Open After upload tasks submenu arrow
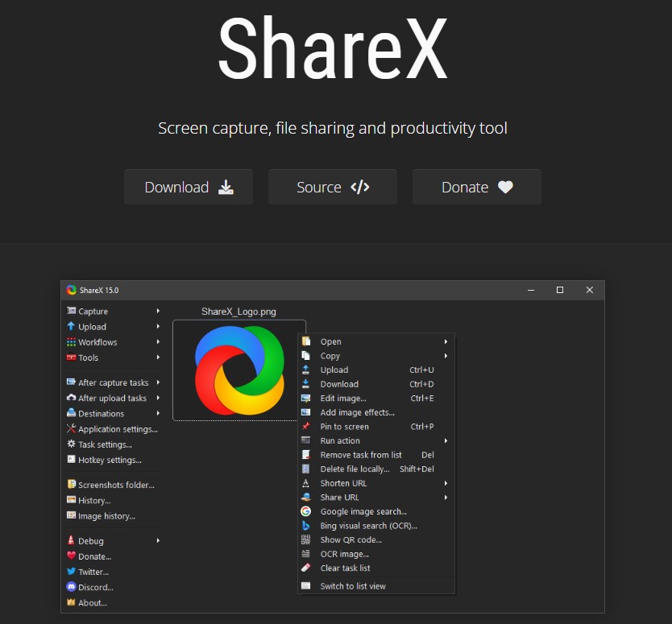This screenshot has width=672, height=624. tap(158, 398)
